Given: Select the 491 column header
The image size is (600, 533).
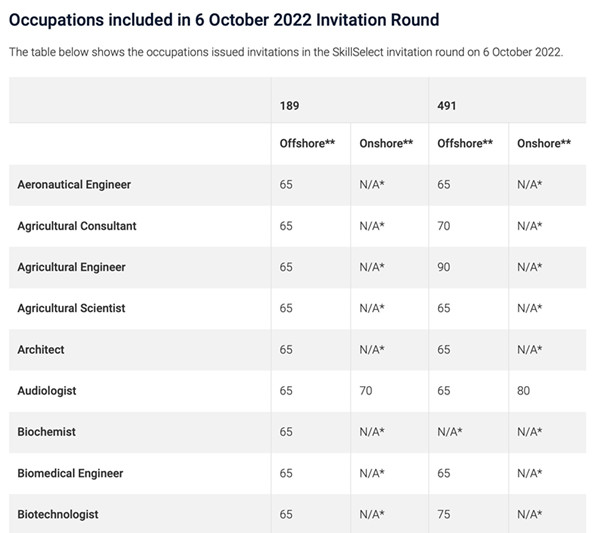Looking at the screenshot, I should click(447, 102).
